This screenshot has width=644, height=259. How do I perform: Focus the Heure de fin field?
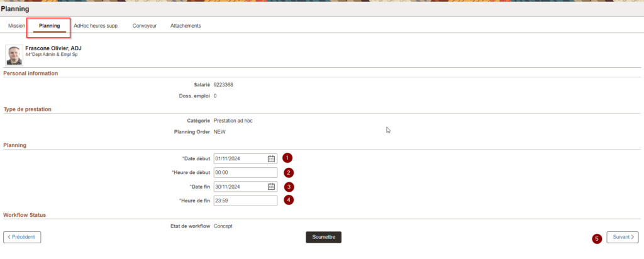245,201
